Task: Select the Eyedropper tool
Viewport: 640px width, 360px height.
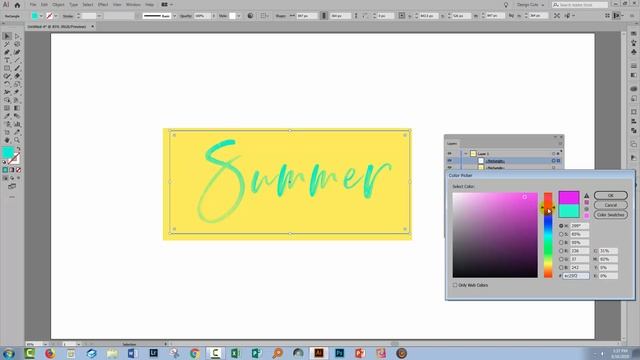Action: click(7, 116)
